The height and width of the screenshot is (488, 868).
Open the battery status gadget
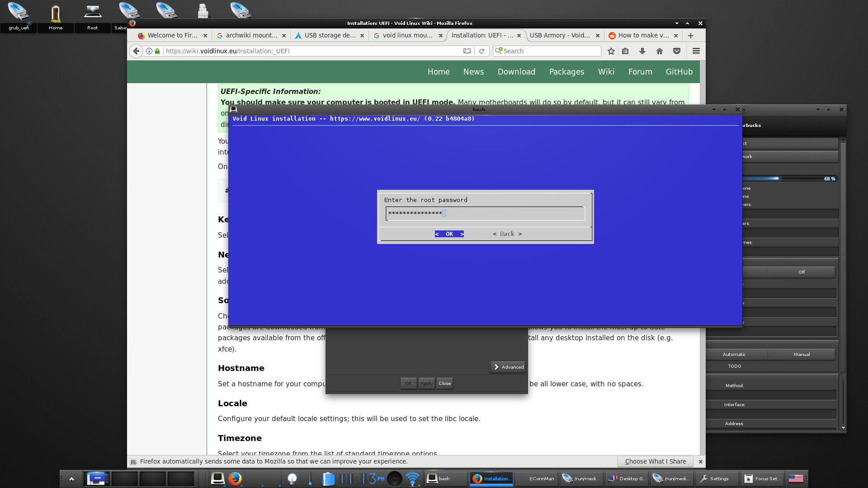(x=328, y=479)
